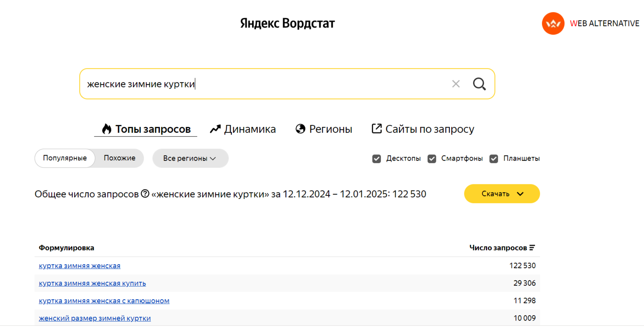Click the Web Alternative orange logo

pyautogui.click(x=553, y=23)
